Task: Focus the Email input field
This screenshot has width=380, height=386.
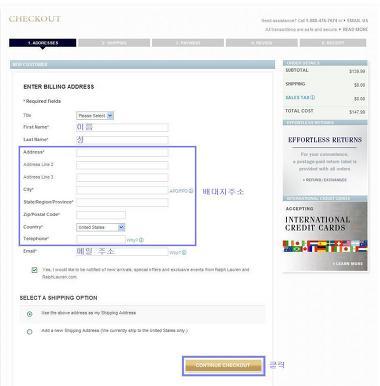Action: 122,252
